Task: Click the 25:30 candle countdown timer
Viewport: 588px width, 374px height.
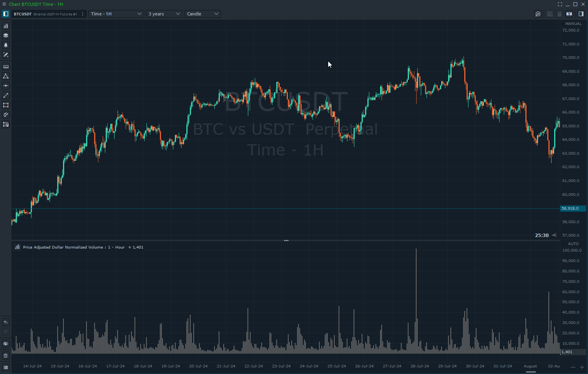Action: click(542, 235)
